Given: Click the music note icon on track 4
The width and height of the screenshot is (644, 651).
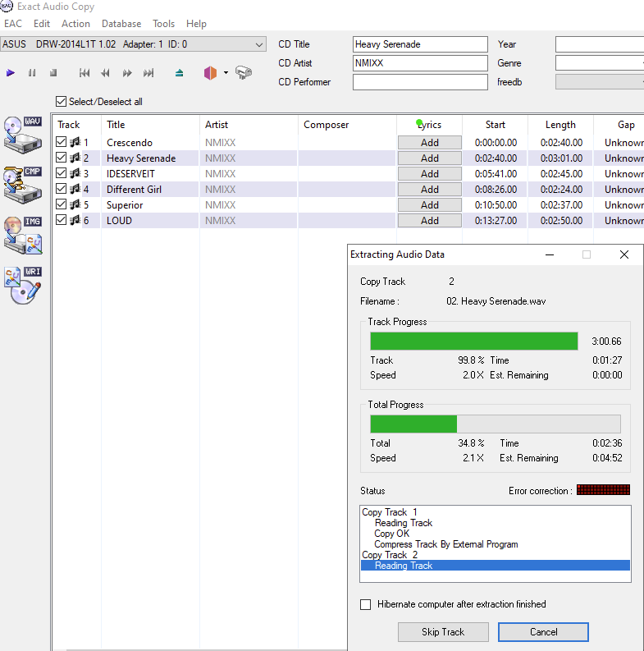Looking at the screenshot, I should tap(75, 190).
